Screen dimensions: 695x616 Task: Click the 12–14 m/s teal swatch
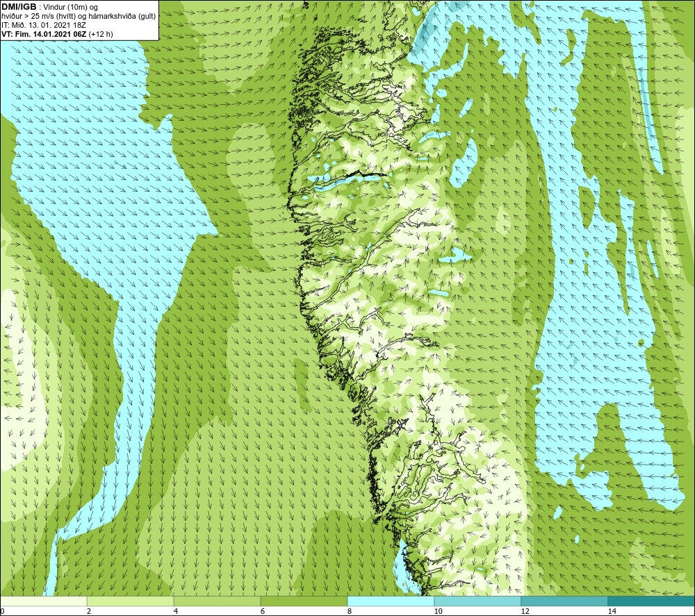[564, 601]
